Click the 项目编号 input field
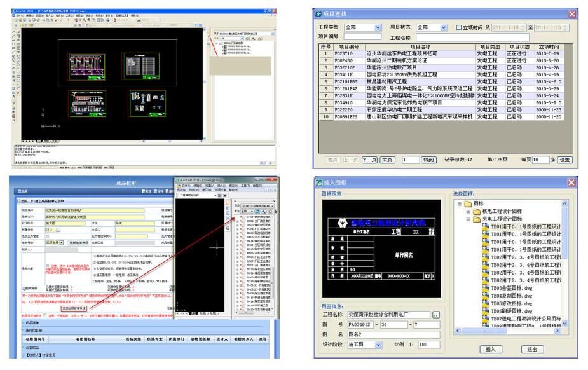Image resolution: width=588 pixels, height=370 pixels. coord(362,36)
